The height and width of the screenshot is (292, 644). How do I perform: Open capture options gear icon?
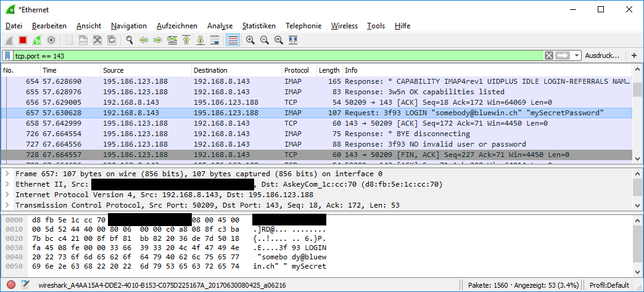click(x=51, y=40)
